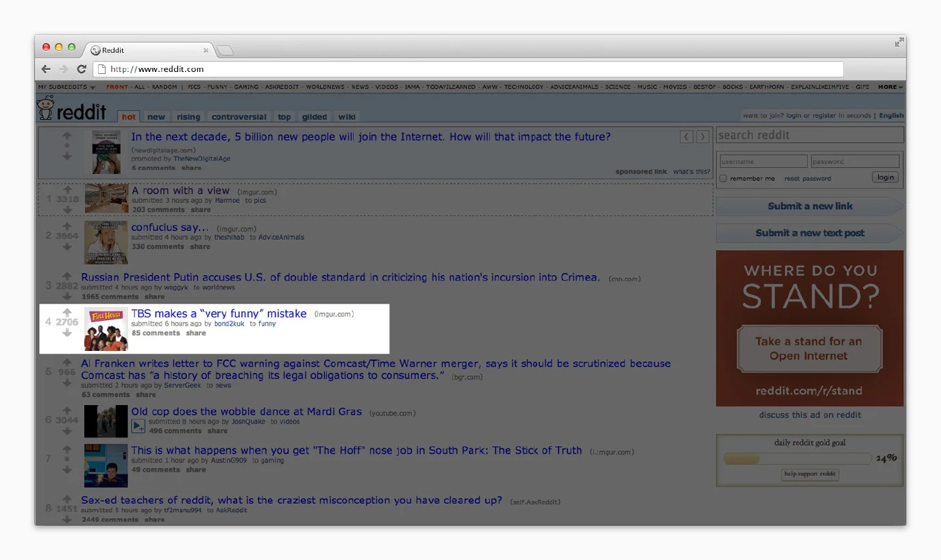Show next sponsored link with right arrow

pyautogui.click(x=702, y=137)
